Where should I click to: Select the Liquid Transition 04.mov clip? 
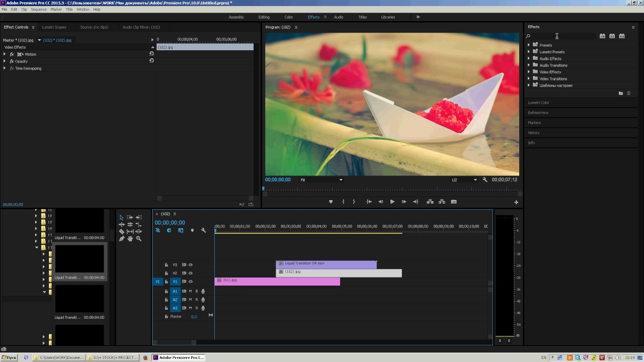click(326, 264)
